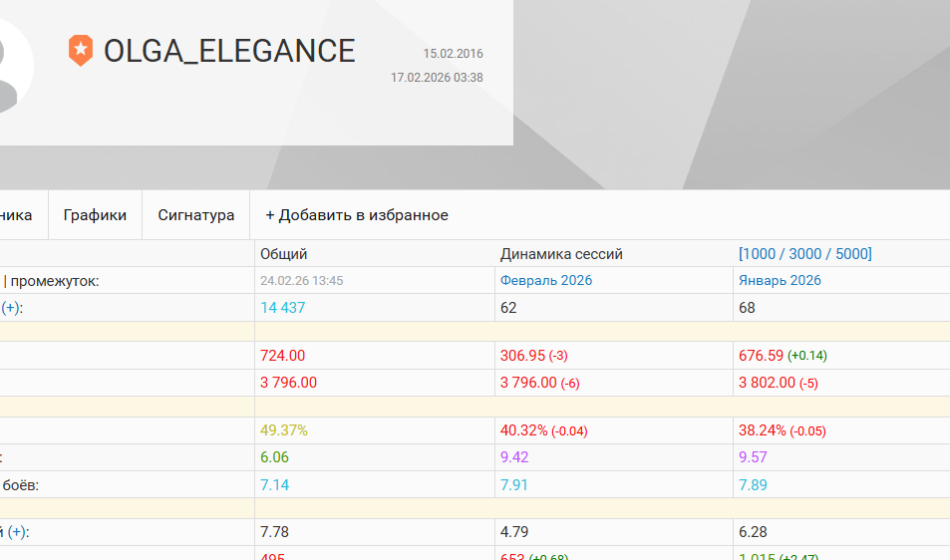The width and height of the screenshot is (950, 560).
Task: Click the промежуток: row label
Action: (55, 281)
